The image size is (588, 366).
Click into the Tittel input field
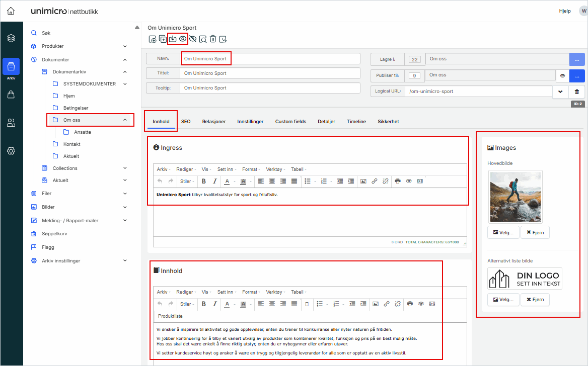point(270,73)
